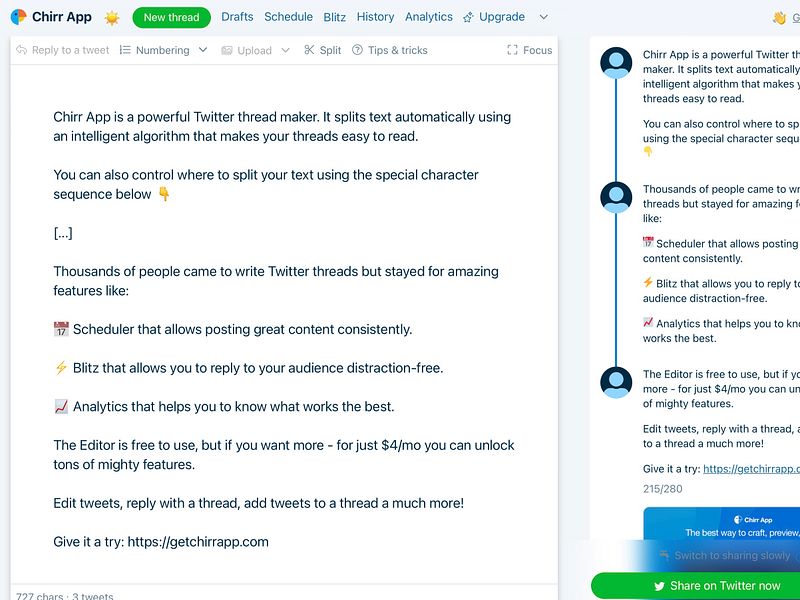Viewport: 800px width, 600px height.
Task: Open the Analytics section
Action: [429, 17]
